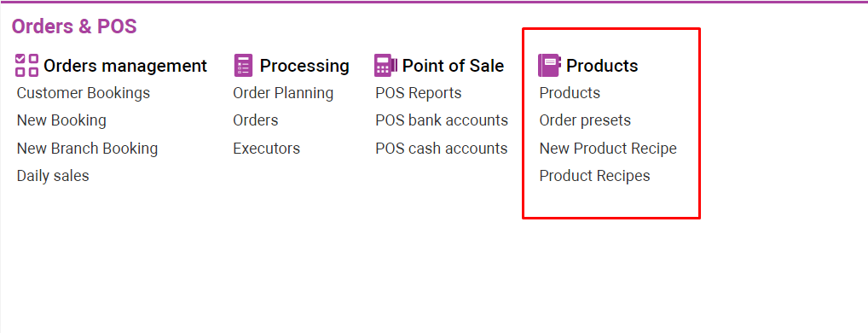Open Order Planning

283,93
